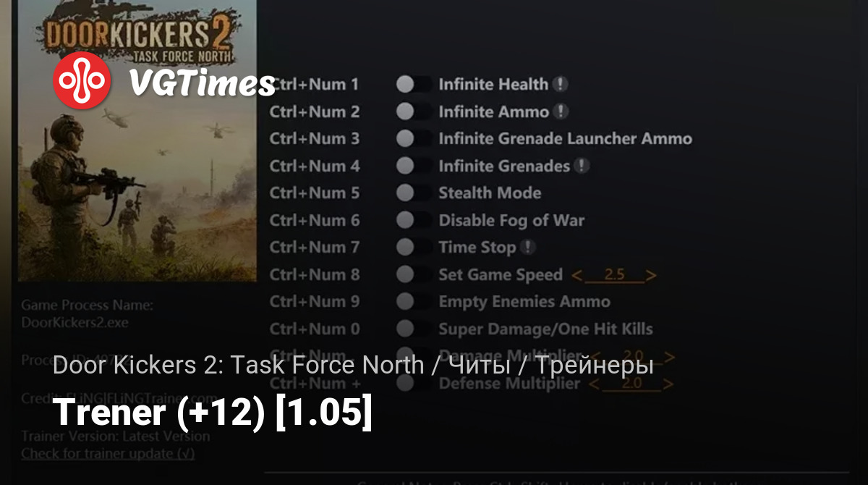Enable Super Damage/One Hit Kills
Viewport: 868px width, 485px height.
pos(413,329)
